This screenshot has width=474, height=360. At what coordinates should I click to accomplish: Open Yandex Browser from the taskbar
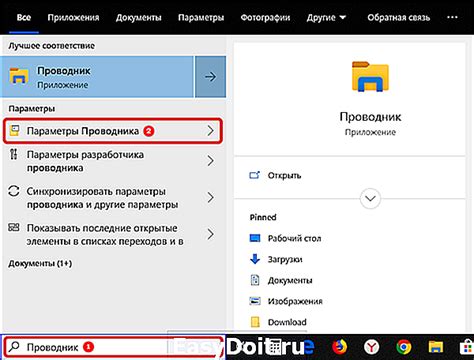(371, 347)
